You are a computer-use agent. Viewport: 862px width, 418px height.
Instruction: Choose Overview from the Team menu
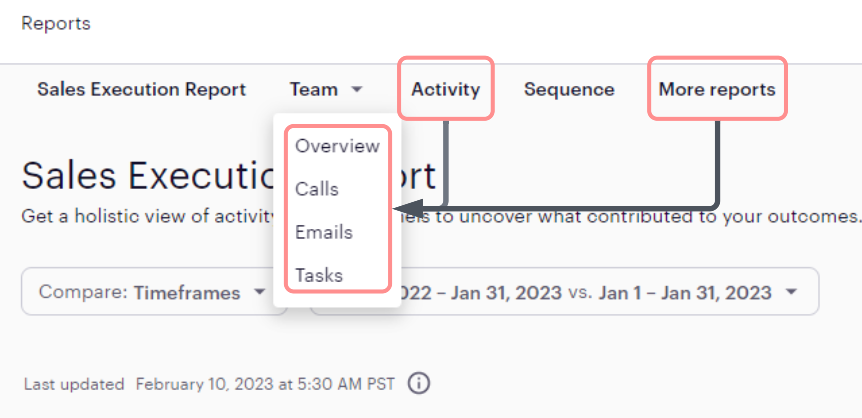click(338, 146)
